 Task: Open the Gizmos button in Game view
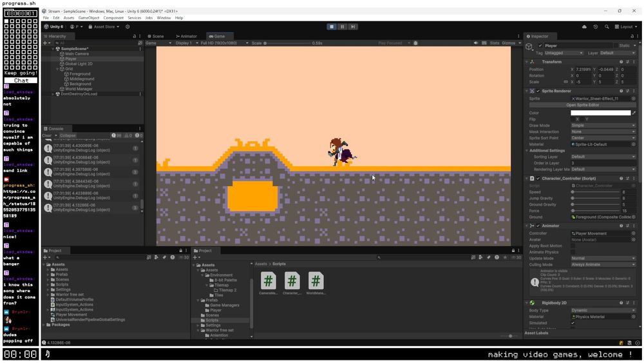(x=509, y=43)
